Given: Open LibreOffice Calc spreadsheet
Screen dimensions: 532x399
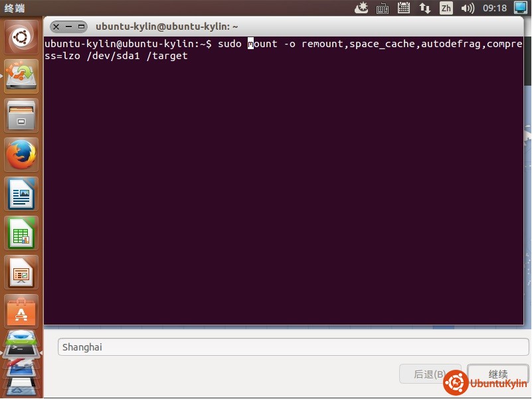Looking at the screenshot, I should click(21, 233).
